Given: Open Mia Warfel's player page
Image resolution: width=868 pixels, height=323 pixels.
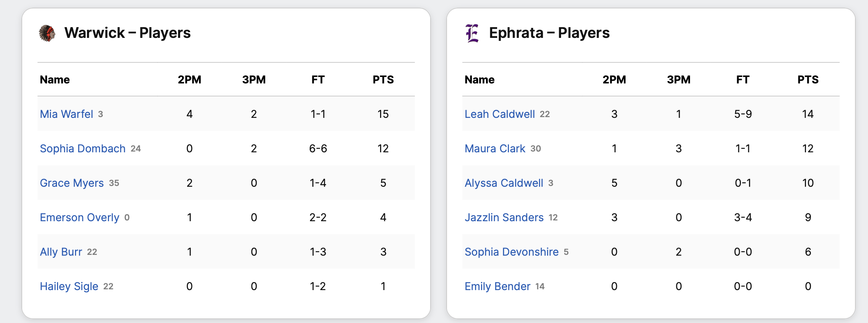Looking at the screenshot, I should tap(67, 114).
